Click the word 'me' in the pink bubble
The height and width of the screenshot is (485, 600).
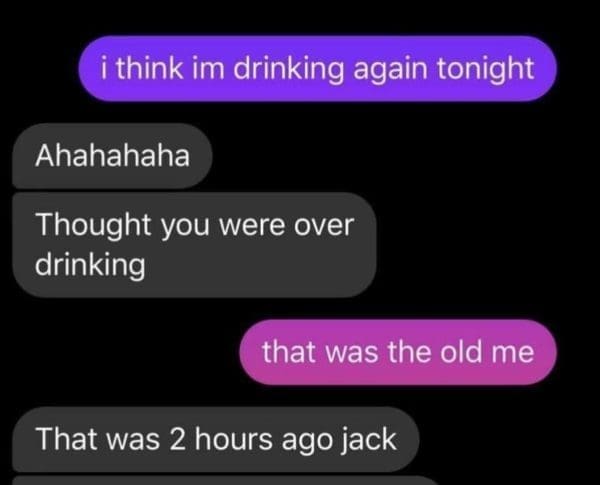(x=512, y=353)
